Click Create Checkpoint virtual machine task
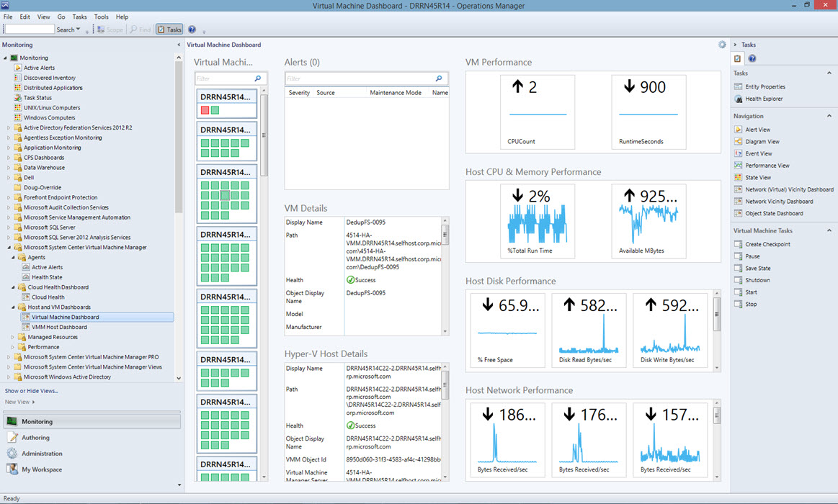Viewport: 838px width, 504px height. coord(767,244)
